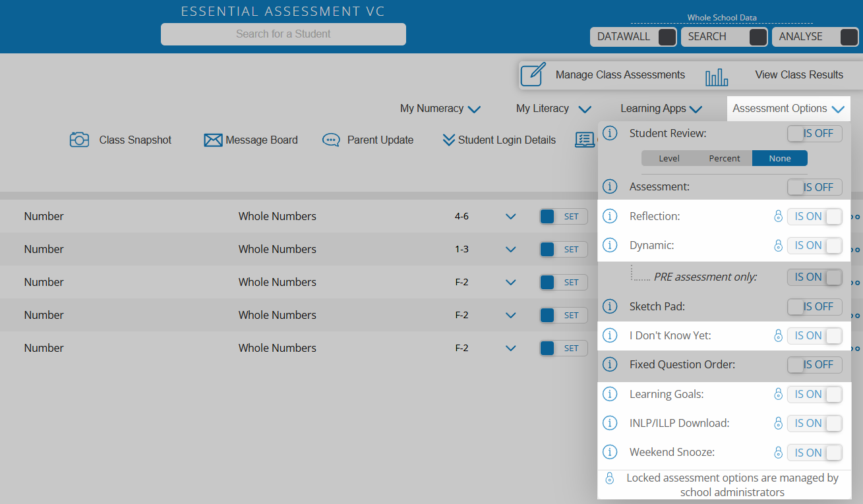Toggle PRE assessment only switch

814,277
